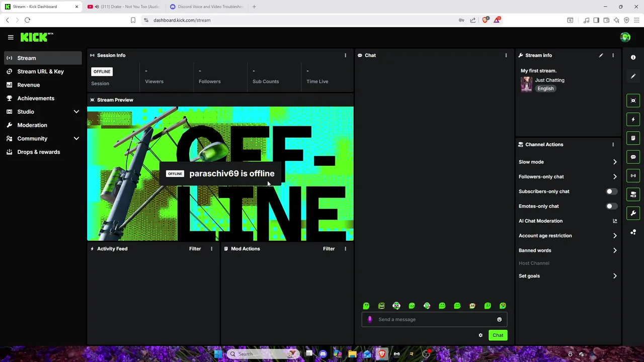Open chat settings gear icon
Screen dimensions: 644x362
coord(480,335)
